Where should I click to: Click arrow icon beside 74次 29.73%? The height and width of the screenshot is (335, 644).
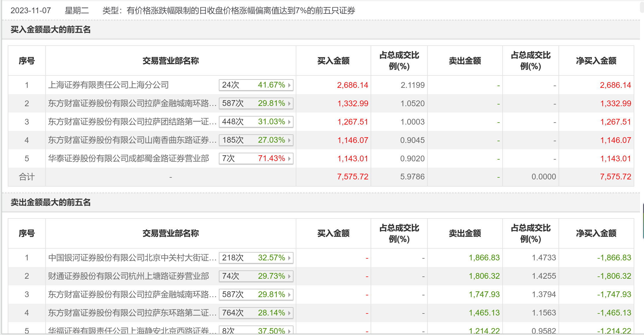289,276
